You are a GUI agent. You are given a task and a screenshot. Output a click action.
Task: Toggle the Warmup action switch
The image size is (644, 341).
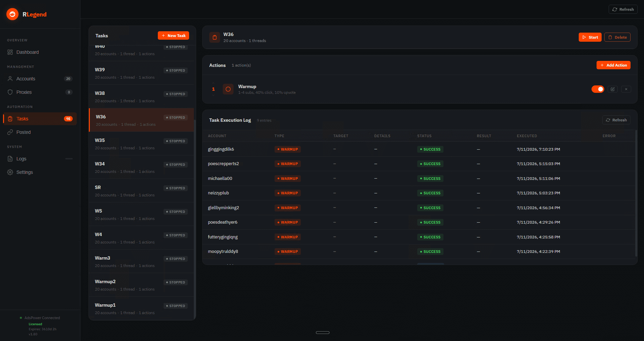tap(598, 89)
